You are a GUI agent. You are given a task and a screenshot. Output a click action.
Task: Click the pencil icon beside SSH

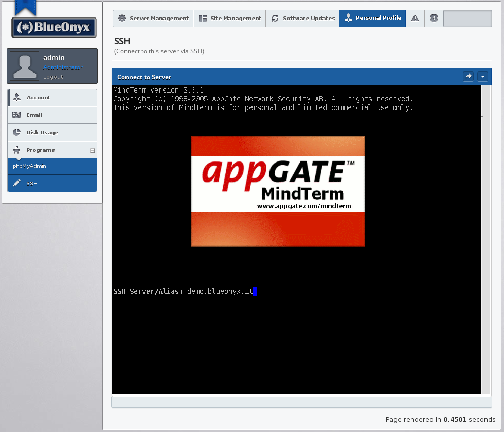pyautogui.click(x=16, y=183)
